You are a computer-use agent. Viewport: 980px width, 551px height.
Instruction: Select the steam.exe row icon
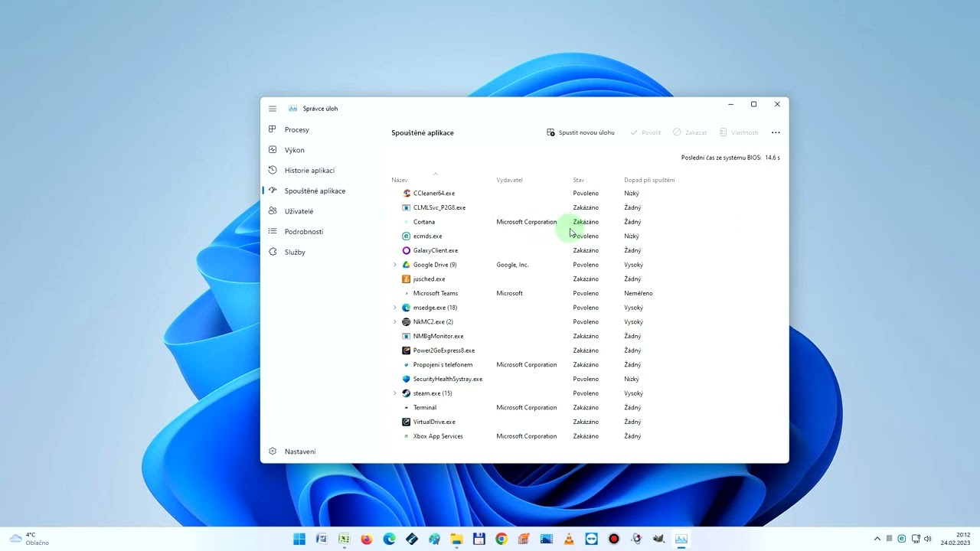pos(407,393)
